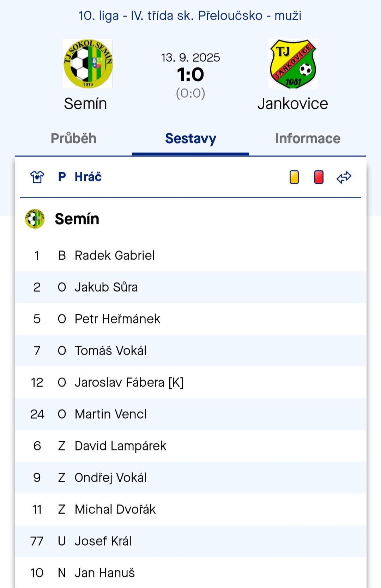Click the TJ Sokol Semín club logo
This screenshot has height=588, width=381.
pyautogui.click(x=87, y=64)
